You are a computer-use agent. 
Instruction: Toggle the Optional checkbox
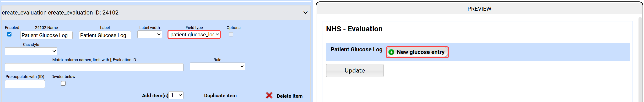click(231, 34)
